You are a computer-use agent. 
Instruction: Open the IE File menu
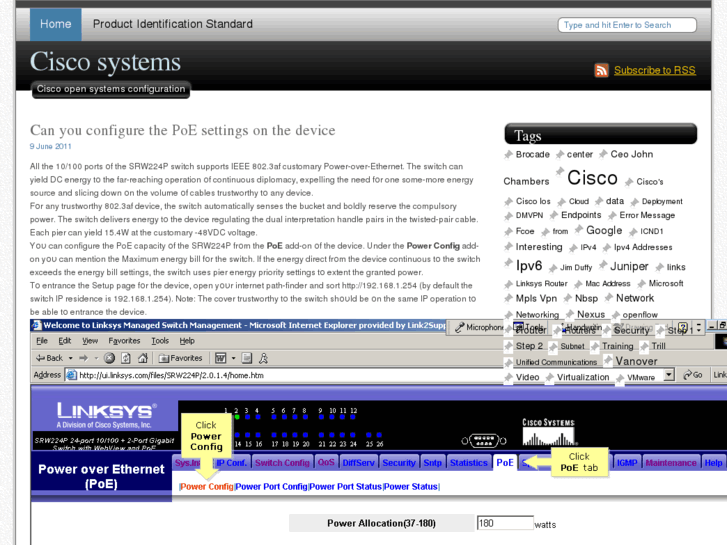[42, 341]
